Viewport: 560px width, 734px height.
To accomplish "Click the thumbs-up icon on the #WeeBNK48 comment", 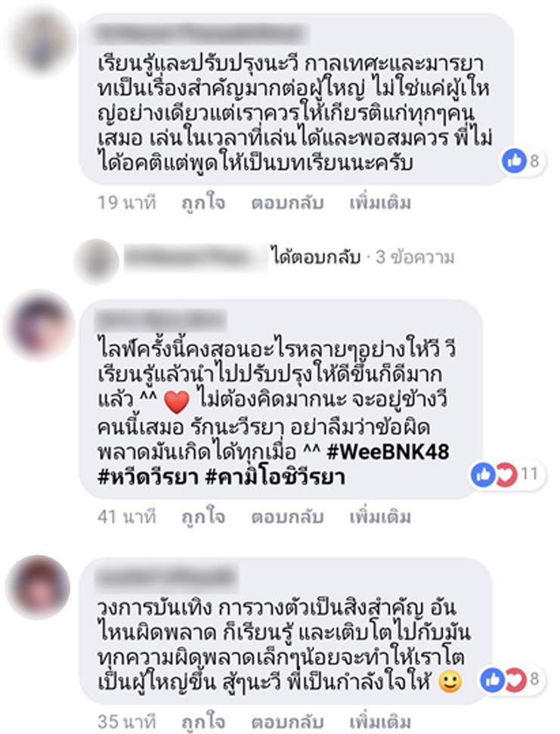I will tap(483, 474).
